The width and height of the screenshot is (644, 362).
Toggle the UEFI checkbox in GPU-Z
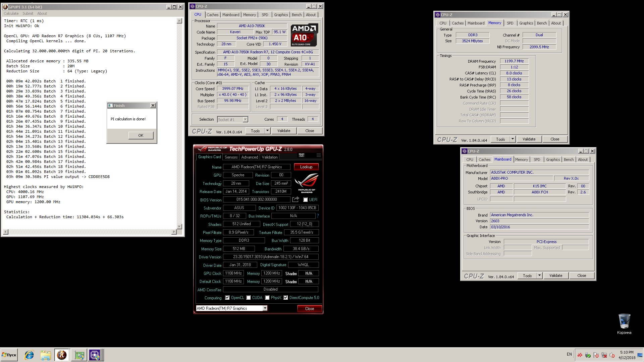pos(305,200)
